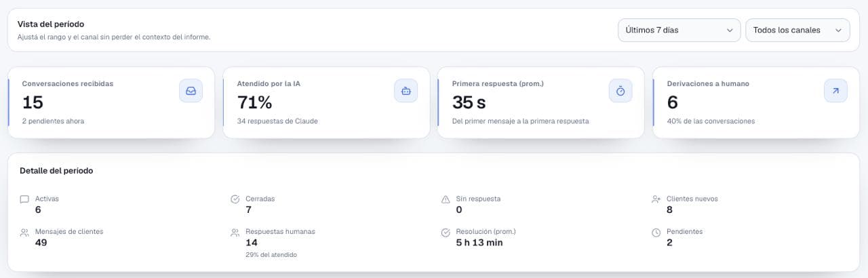Viewport: 868px width, 278px height.
Task: Click the 'Sin respuesta' label
Action: (478, 199)
